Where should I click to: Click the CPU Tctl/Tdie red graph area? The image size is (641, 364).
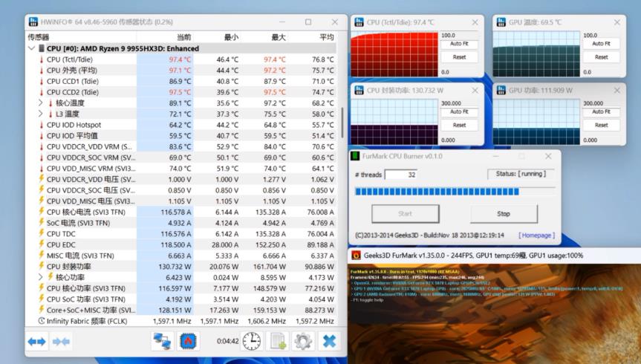[394, 54]
